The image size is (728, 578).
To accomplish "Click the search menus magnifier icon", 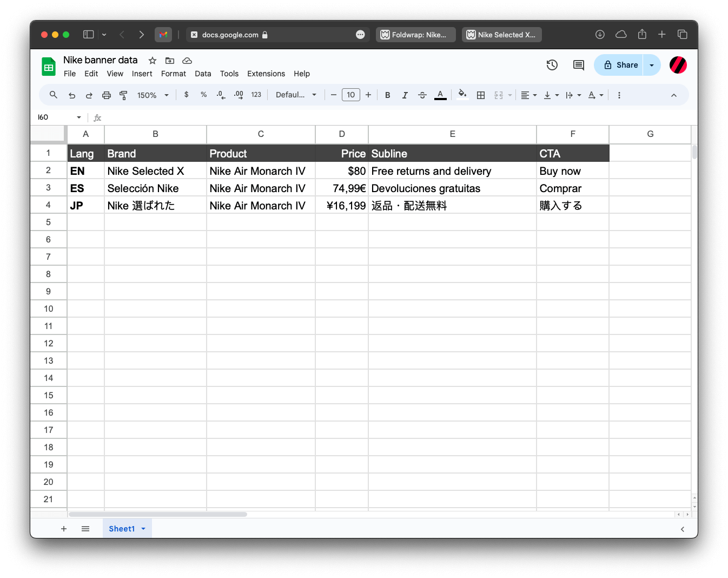I will [53, 95].
